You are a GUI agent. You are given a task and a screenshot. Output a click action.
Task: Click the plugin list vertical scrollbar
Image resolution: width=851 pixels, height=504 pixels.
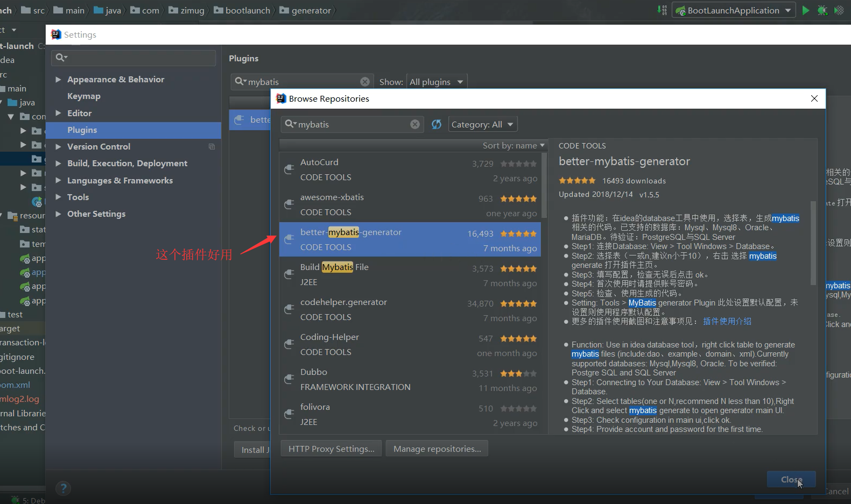[x=544, y=186]
